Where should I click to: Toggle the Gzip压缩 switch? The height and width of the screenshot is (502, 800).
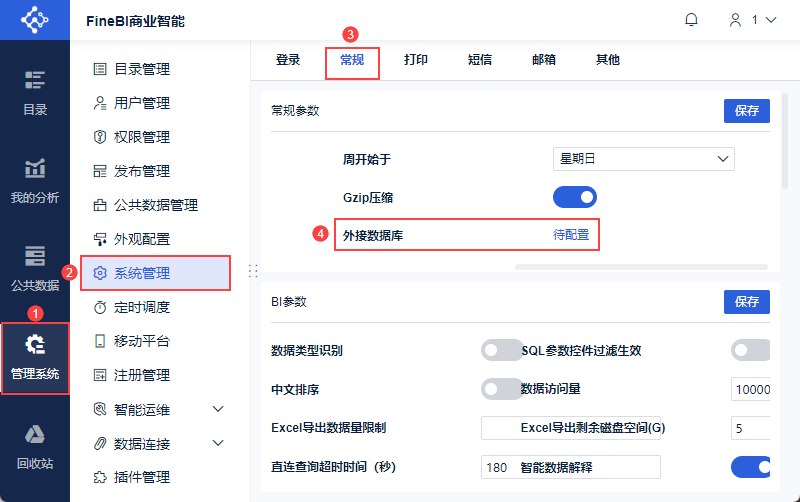574,197
